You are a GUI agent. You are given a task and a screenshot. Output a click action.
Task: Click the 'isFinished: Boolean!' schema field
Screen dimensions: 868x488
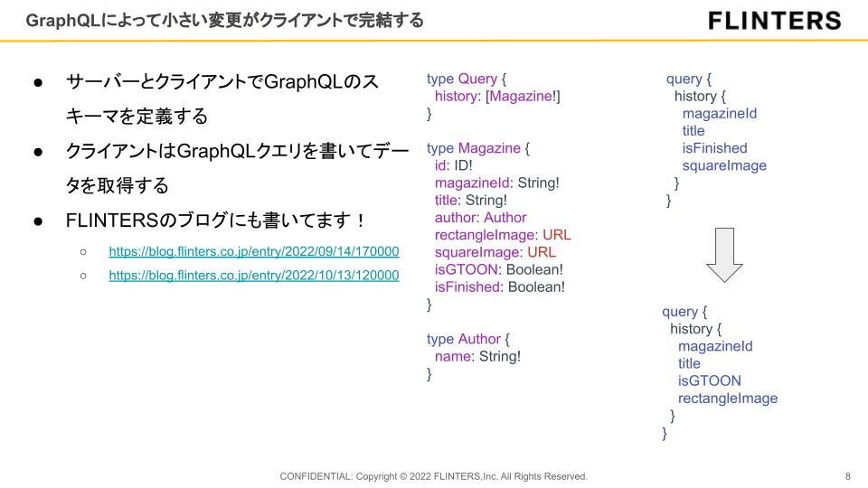(500, 287)
